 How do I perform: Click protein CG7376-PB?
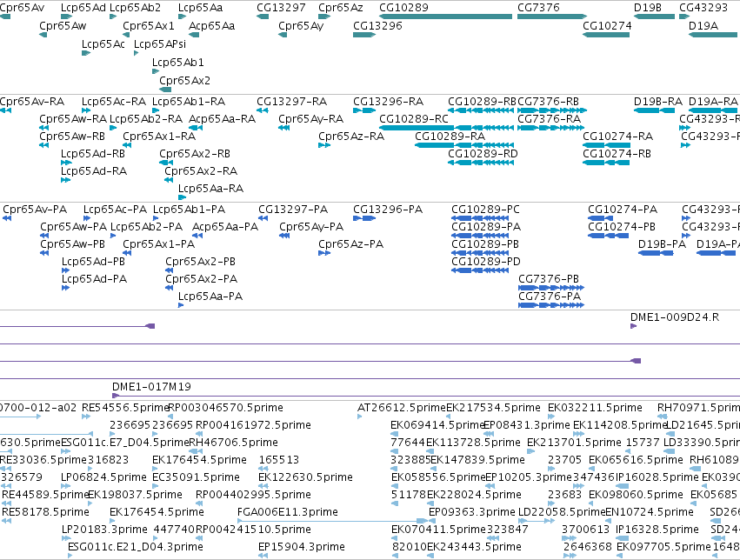pyautogui.click(x=549, y=279)
